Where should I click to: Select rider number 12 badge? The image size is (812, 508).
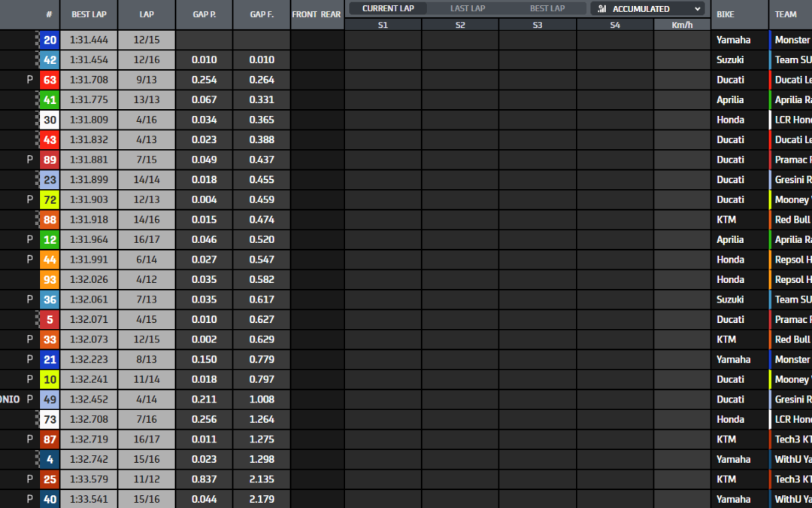[x=50, y=239]
